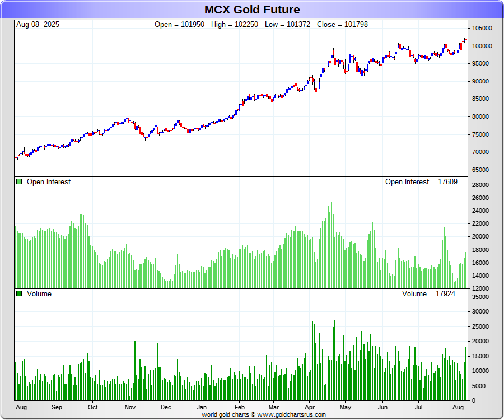Image resolution: width=504 pixels, height=420 pixels.
Task: Click the 70000 price axis label
Action: pyautogui.click(x=480, y=152)
